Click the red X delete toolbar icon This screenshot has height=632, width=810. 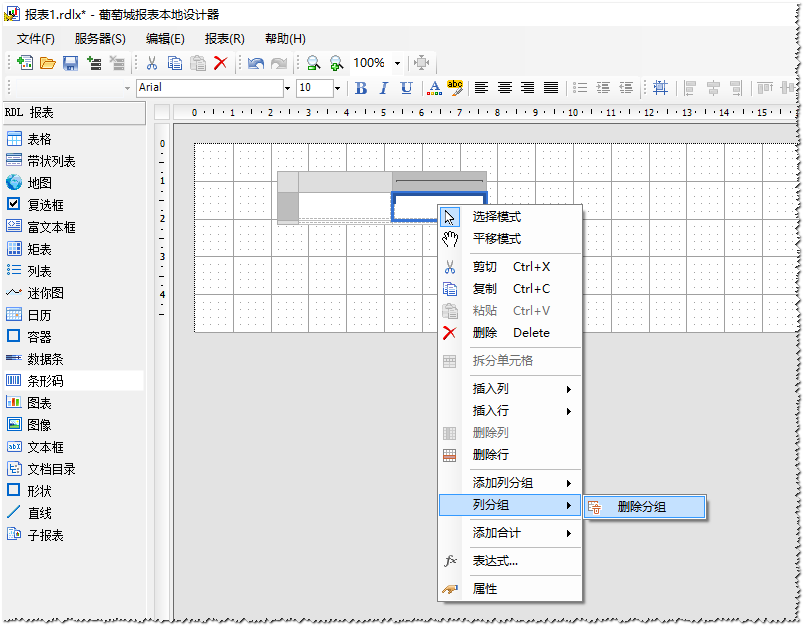click(221, 63)
